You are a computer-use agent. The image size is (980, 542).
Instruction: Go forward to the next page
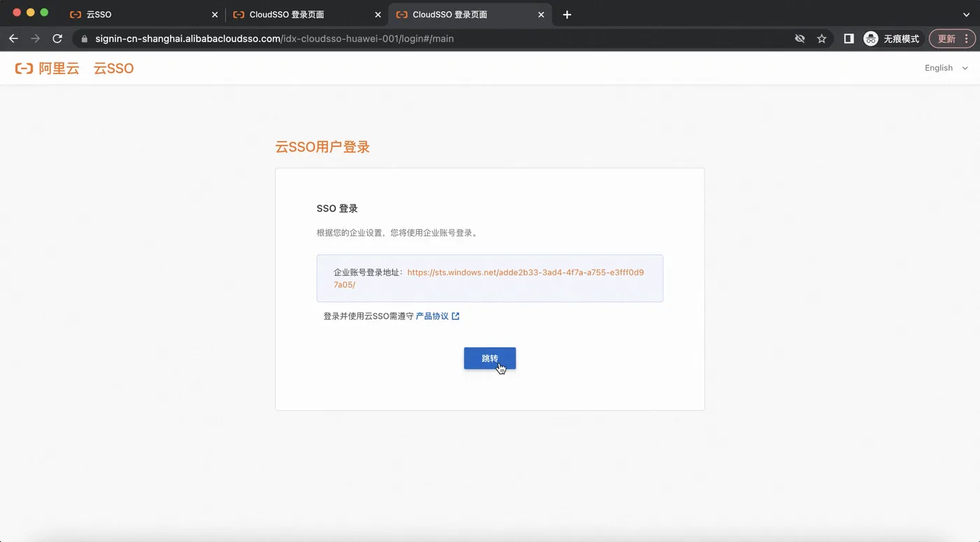coord(36,39)
